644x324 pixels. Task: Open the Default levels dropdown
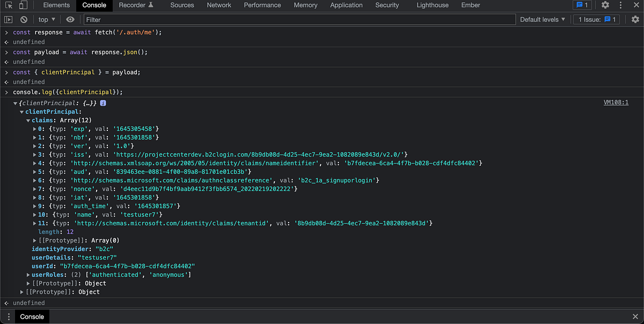coord(542,19)
